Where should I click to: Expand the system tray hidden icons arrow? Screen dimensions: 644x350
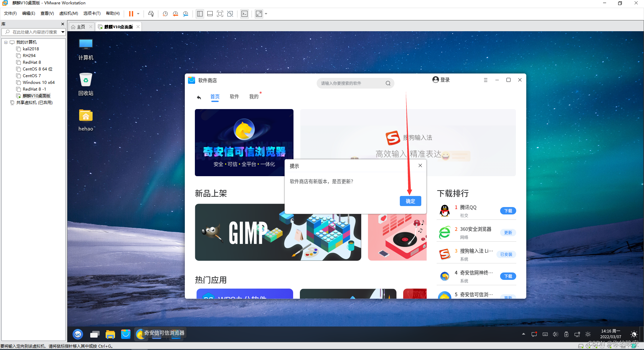tap(523, 334)
